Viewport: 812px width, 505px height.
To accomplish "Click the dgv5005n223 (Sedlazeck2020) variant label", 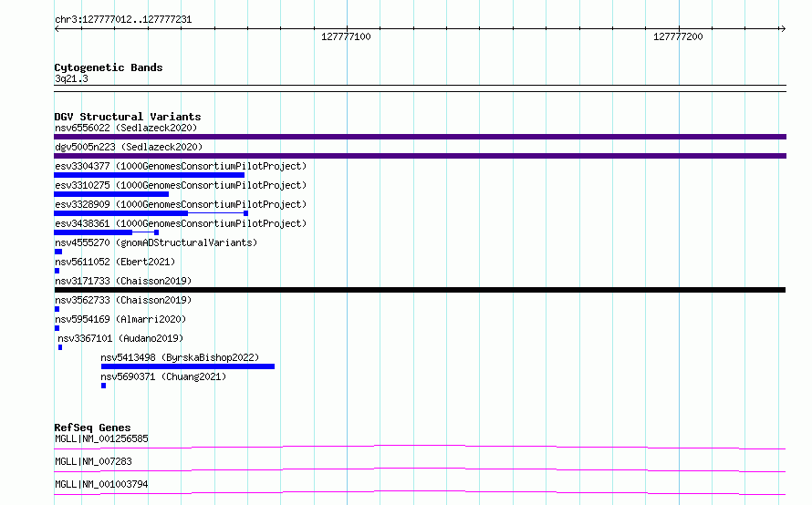I will point(129,147).
